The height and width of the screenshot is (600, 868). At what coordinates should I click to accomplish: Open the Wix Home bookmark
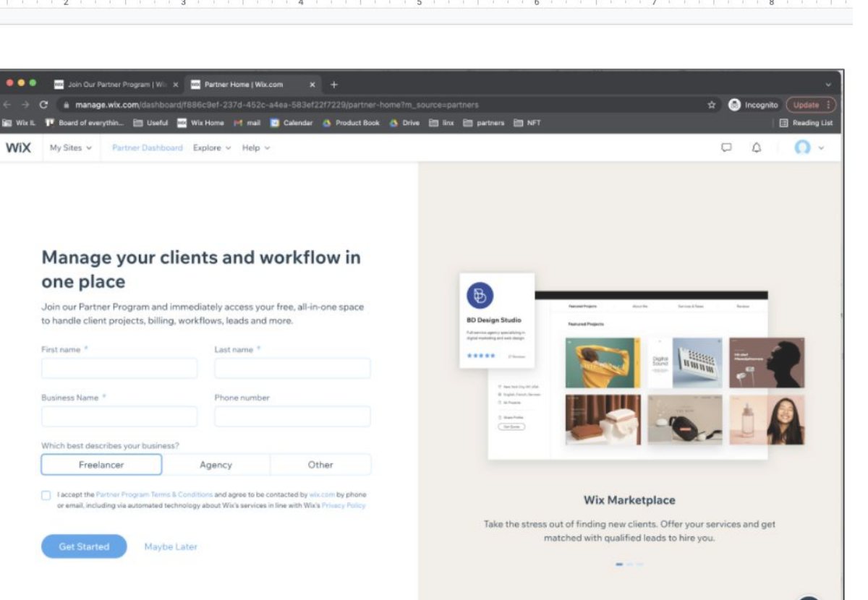(201, 123)
